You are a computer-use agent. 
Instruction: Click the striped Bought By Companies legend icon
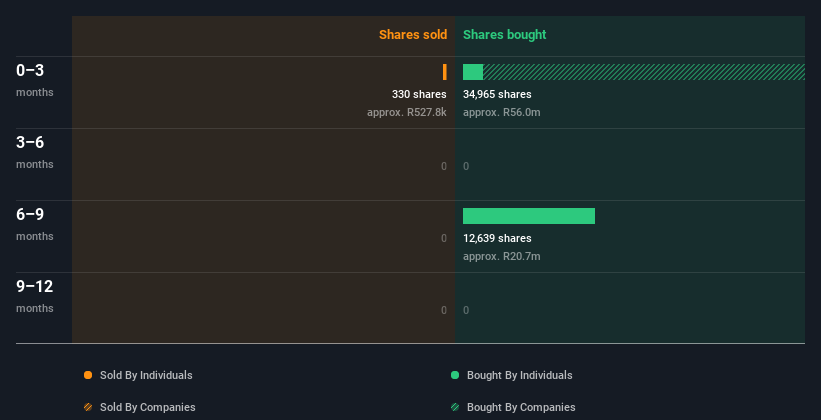tap(455, 407)
